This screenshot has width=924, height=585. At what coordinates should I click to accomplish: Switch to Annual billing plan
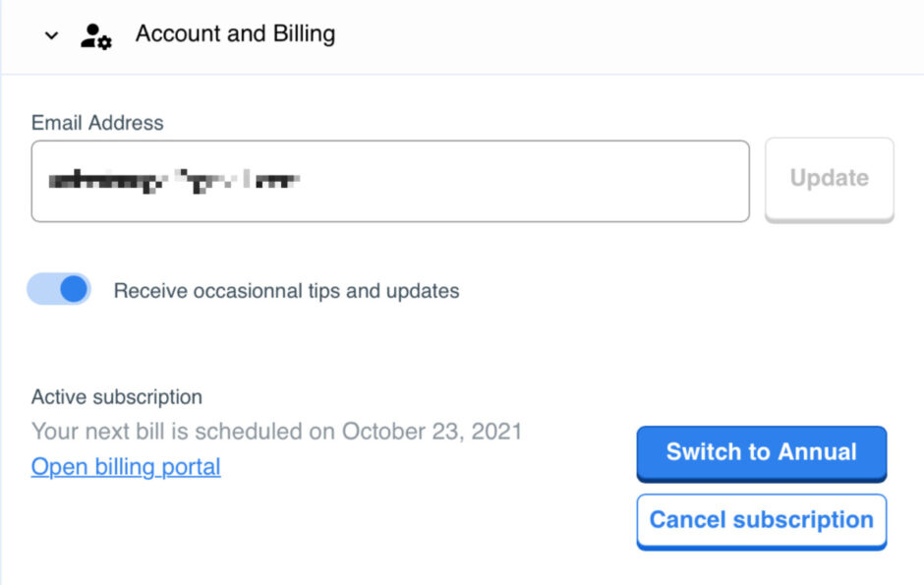tap(762, 453)
